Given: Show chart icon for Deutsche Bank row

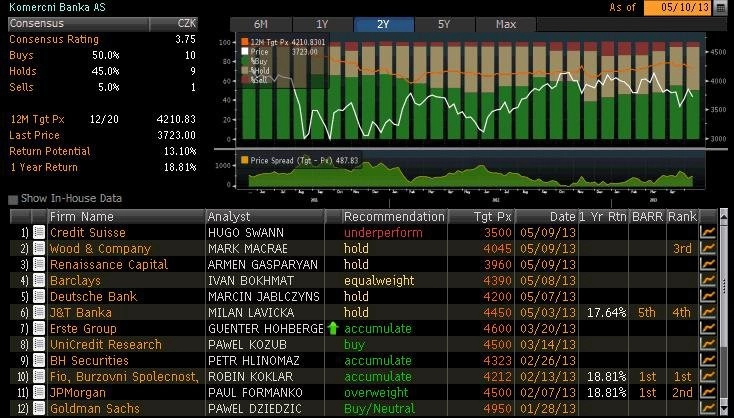Looking at the screenshot, I should coord(708,296).
